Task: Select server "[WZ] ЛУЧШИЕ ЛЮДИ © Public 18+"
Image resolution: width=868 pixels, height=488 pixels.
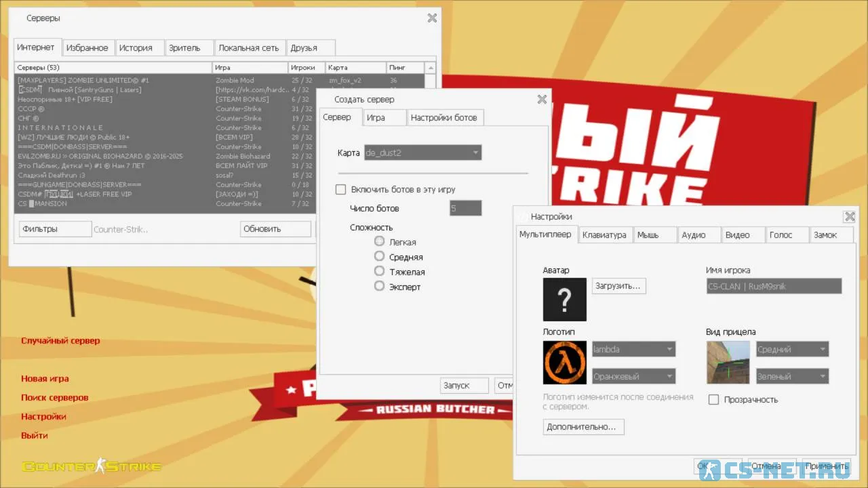Action: point(165,137)
